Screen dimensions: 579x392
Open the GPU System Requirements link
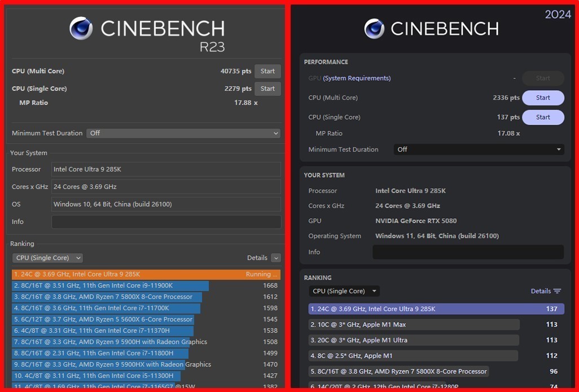tap(357, 78)
